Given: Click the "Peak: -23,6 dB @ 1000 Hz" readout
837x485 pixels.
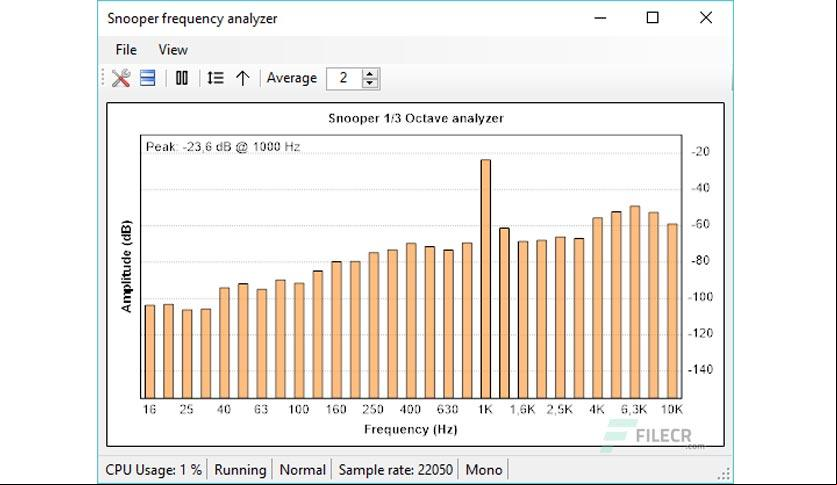Looking at the screenshot, I should click(x=223, y=147).
